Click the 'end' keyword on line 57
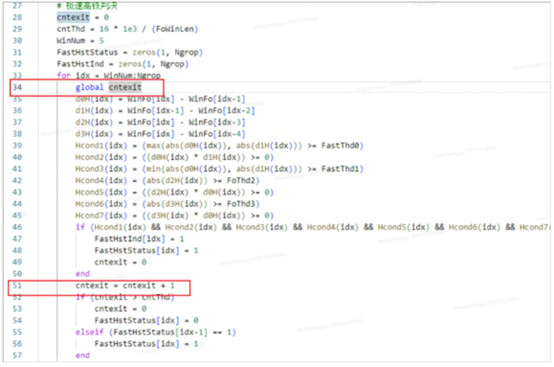 82,355
